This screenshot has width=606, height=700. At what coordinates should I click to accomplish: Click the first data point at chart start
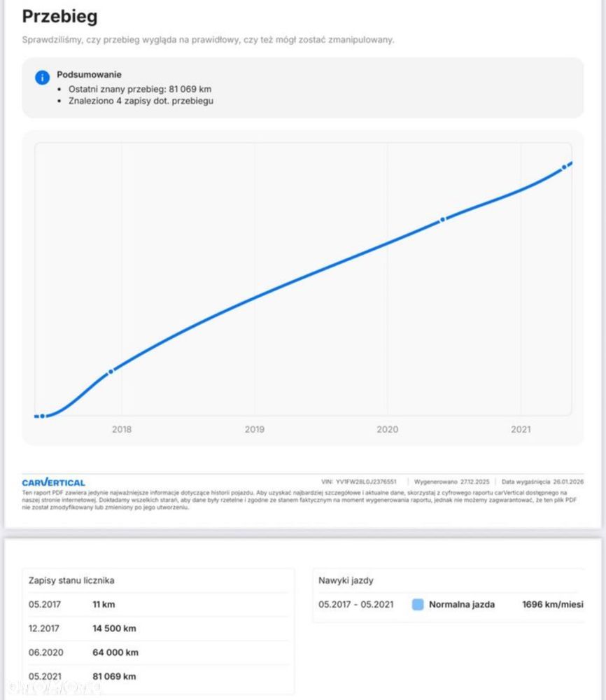pos(42,416)
